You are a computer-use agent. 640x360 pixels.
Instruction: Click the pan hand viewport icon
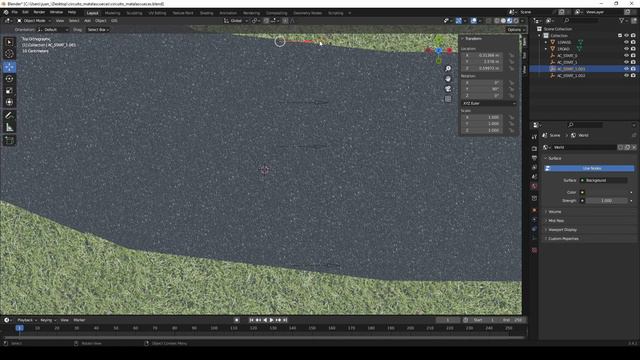tap(448, 78)
